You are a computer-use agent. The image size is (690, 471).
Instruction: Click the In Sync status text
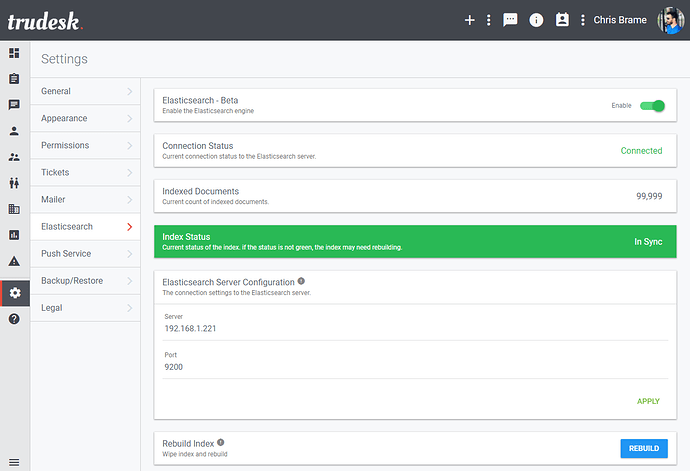point(648,241)
